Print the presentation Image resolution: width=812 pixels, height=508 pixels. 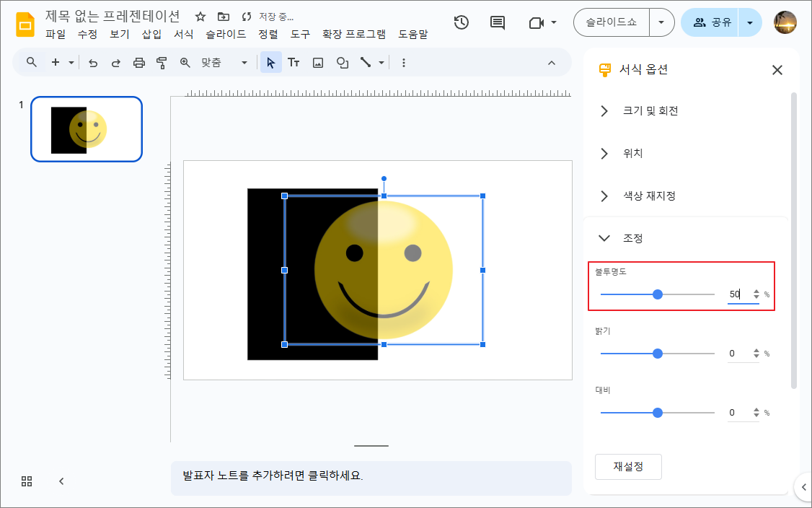[138, 63]
